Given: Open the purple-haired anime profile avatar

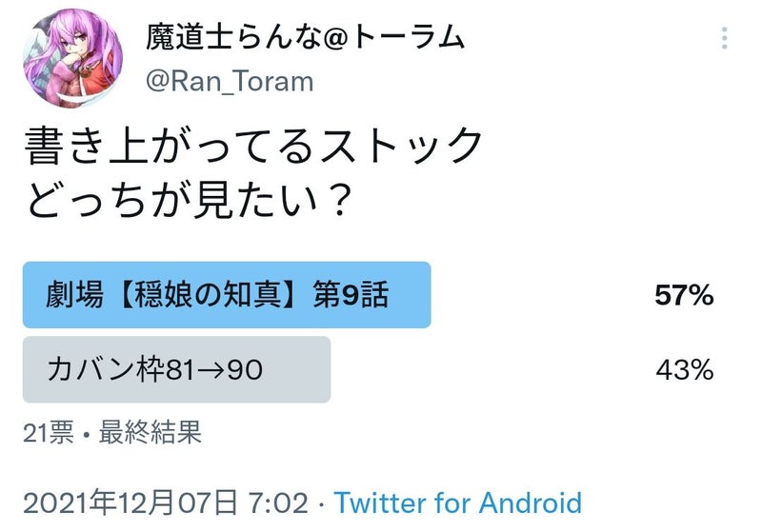Looking at the screenshot, I should 73,58.
